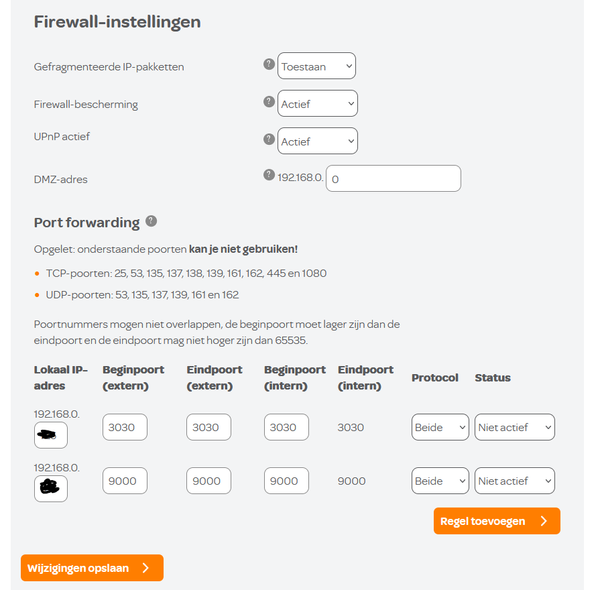
Task: Click help icon beside DMZ-adres
Action: click(268, 175)
